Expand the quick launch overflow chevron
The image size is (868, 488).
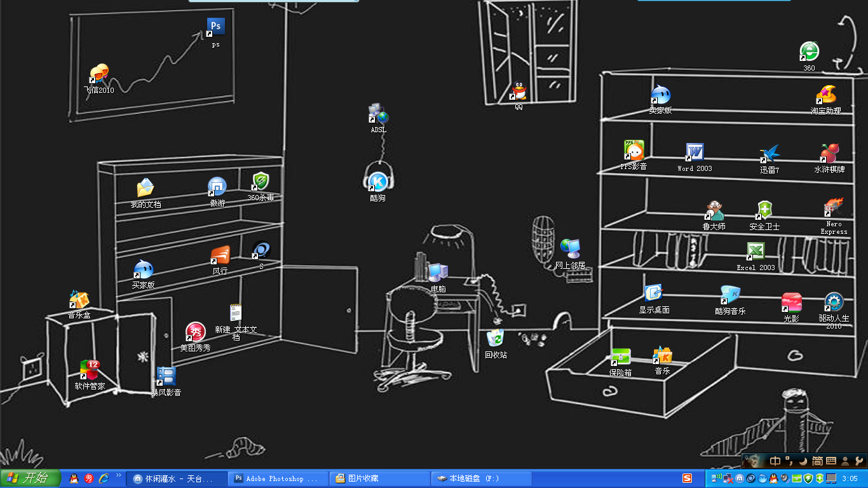(118, 475)
